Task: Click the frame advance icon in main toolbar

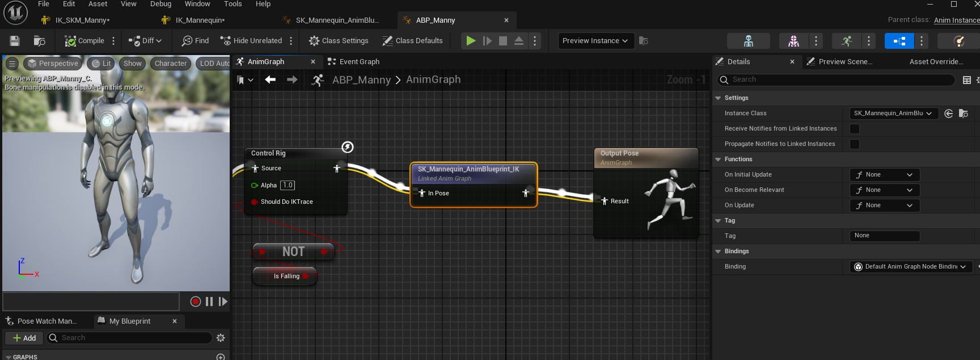Action: coord(487,41)
